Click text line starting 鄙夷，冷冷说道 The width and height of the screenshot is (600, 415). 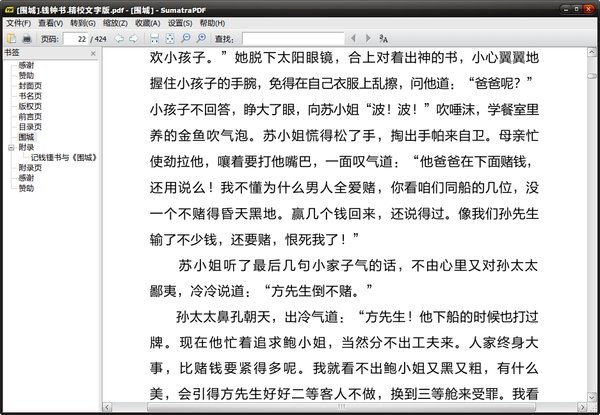[261, 291]
